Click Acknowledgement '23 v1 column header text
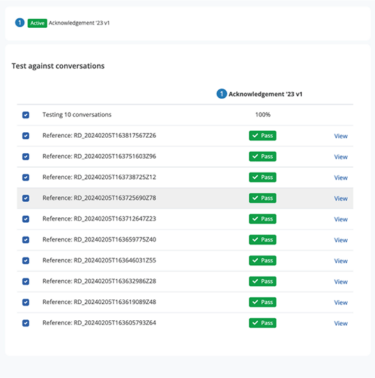This screenshot has width=375, height=378. [265, 94]
